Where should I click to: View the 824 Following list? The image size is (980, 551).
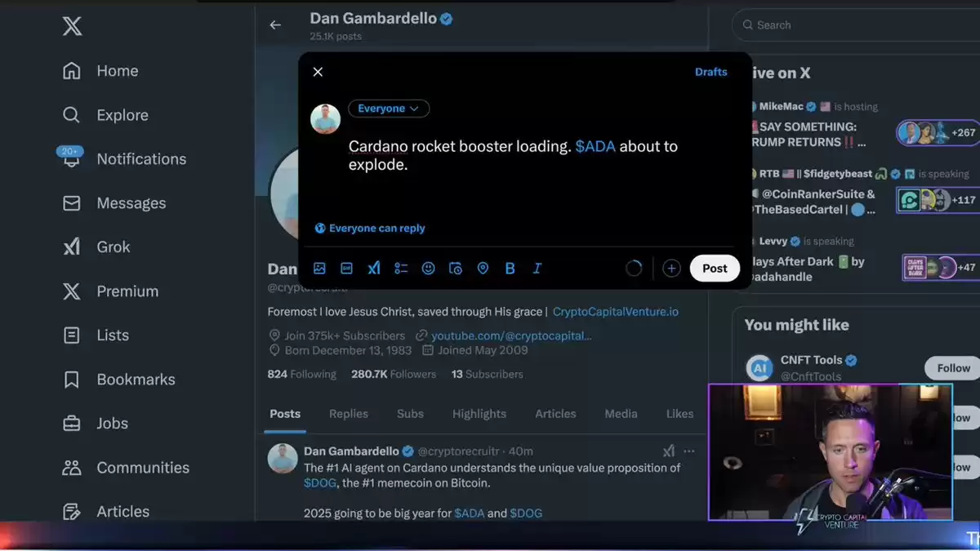301,374
